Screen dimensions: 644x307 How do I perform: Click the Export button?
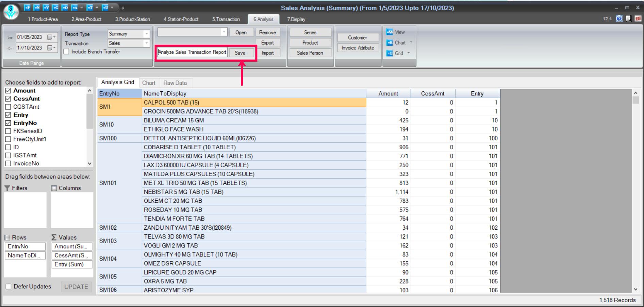267,43
